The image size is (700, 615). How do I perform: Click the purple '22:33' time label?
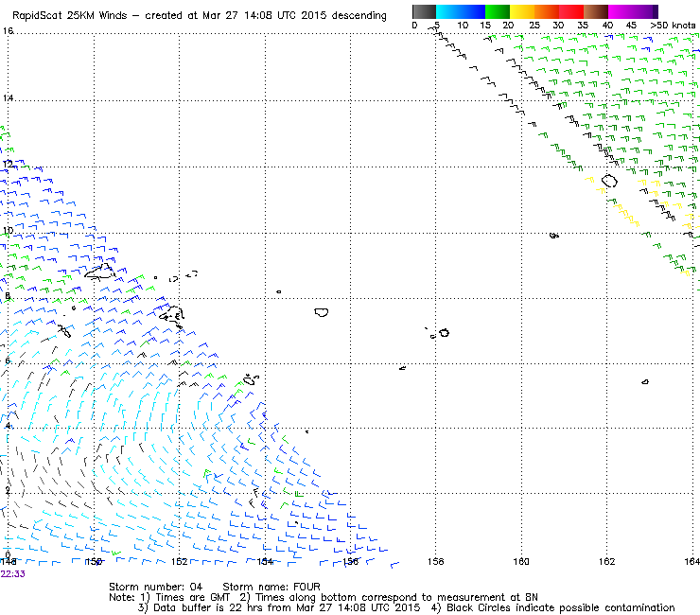coord(13,574)
